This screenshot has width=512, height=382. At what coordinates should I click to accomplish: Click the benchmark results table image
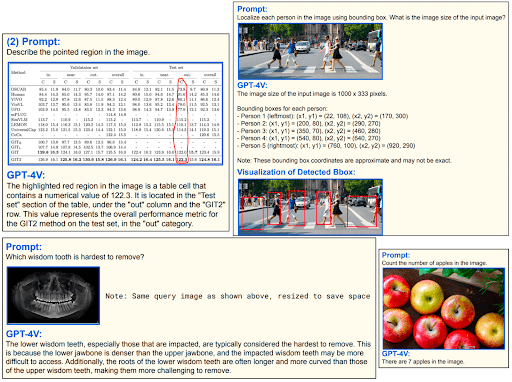pyautogui.click(x=116, y=113)
